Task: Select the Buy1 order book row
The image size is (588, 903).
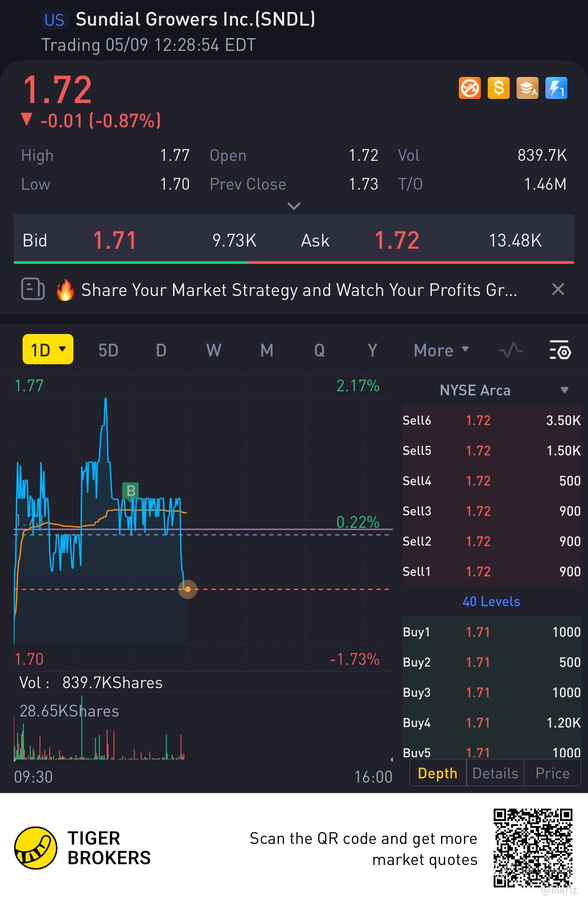Action: pyautogui.click(x=491, y=632)
